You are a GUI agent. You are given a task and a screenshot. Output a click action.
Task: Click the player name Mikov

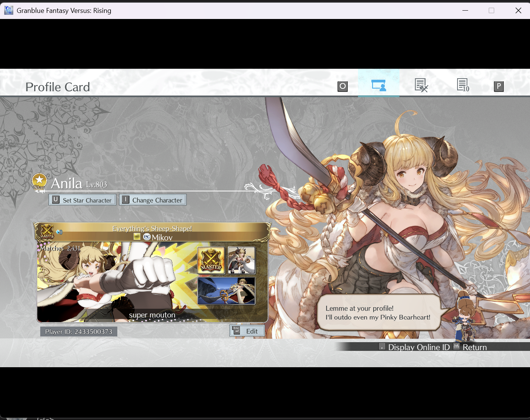(x=162, y=238)
